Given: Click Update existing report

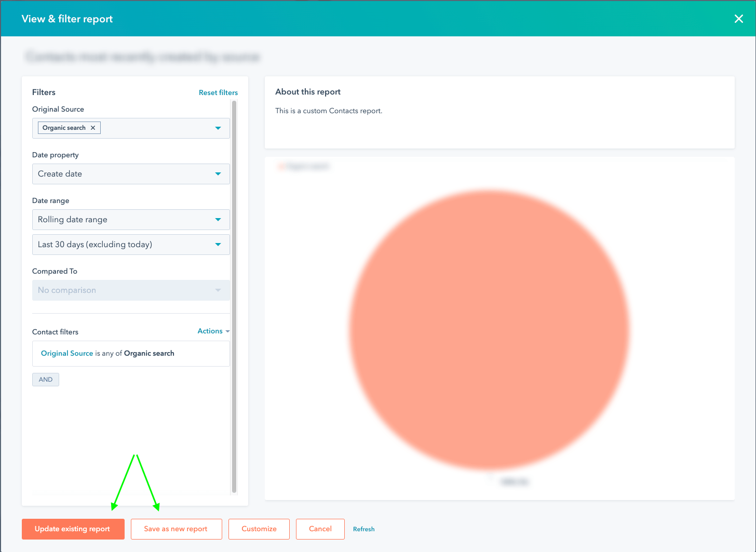Looking at the screenshot, I should pos(73,529).
